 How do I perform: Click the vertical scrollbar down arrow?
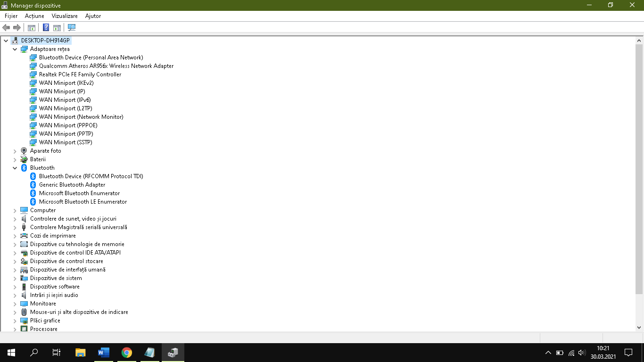(639, 327)
